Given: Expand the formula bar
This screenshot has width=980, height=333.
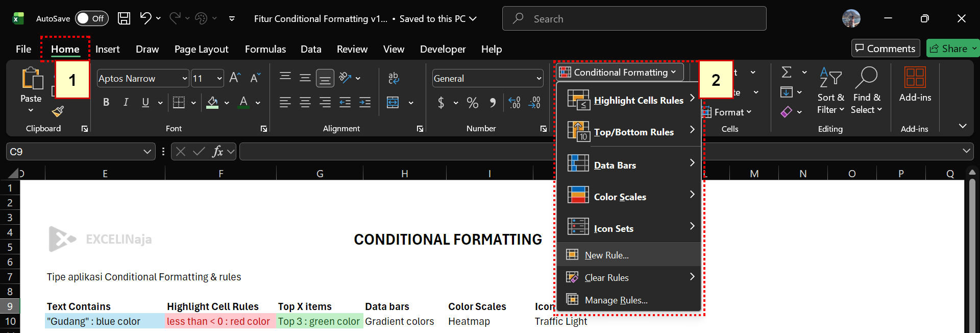Looking at the screenshot, I should 966,151.
